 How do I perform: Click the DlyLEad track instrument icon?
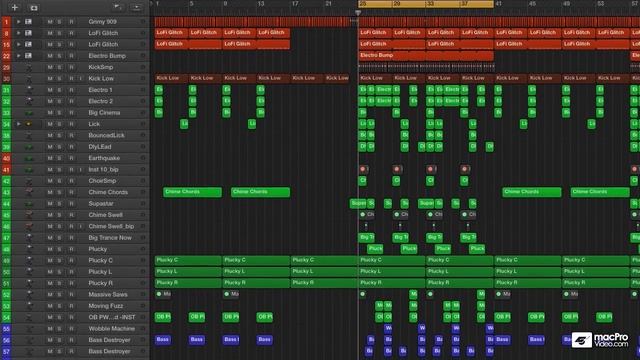pos(29,147)
